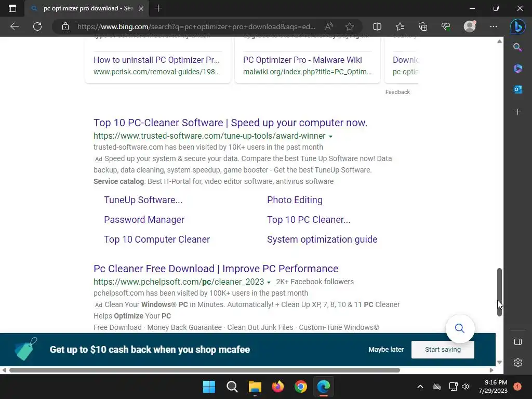Click the vertical scrollbar thumb
The width and height of the screenshot is (532, 399).
click(x=499, y=292)
